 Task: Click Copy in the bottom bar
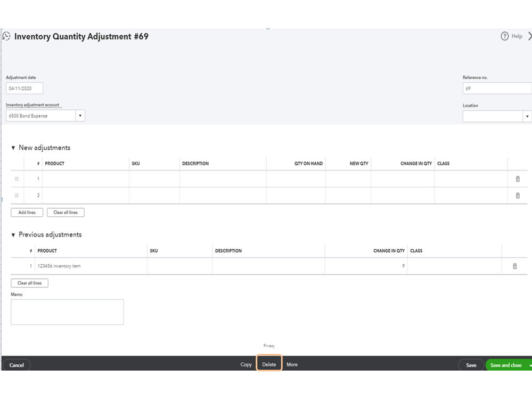click(x=246, y=364)
